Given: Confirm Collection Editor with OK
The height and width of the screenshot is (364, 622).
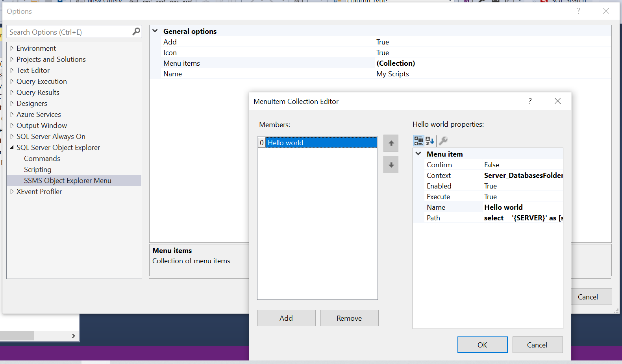Looking at the screenshot, I should coord(482,345).
